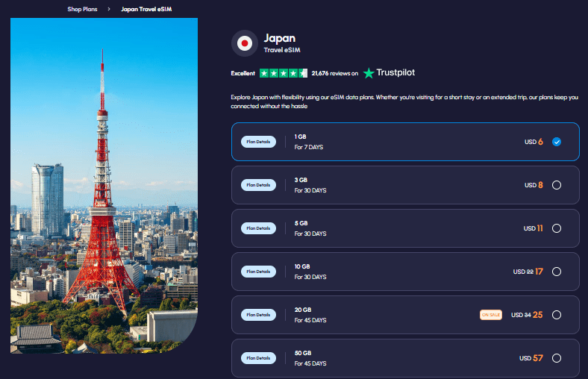Screen dimensions: 588x379
Task: Open Plan Details for 50 GB plan
Action: tap(259, 358)
